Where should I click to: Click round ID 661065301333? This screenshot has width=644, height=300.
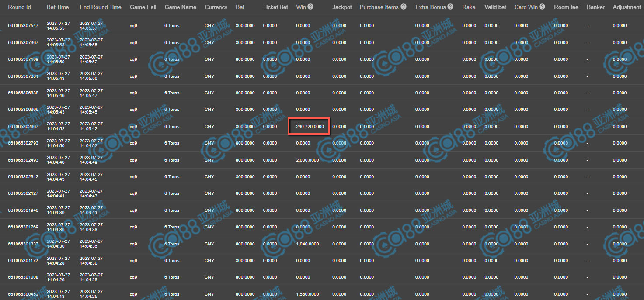(x=23, y=244)
